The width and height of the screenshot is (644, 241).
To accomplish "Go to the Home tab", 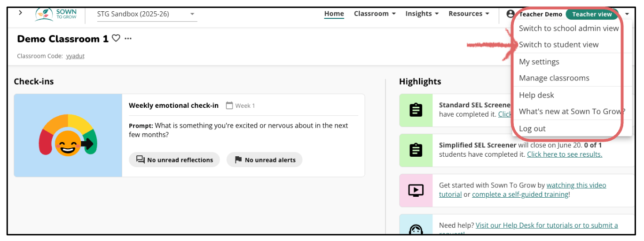I will [334, 14].
